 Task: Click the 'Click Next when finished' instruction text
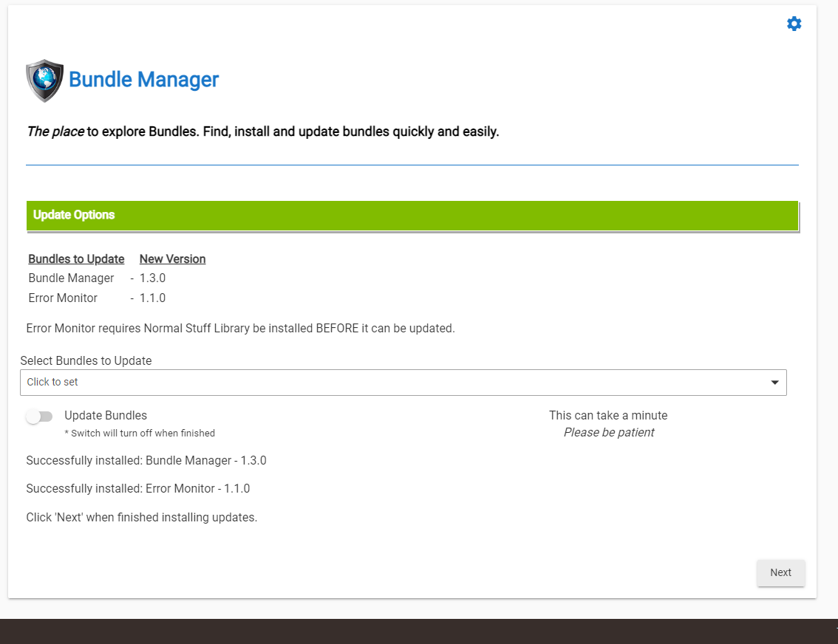click(x=141, y=517)
